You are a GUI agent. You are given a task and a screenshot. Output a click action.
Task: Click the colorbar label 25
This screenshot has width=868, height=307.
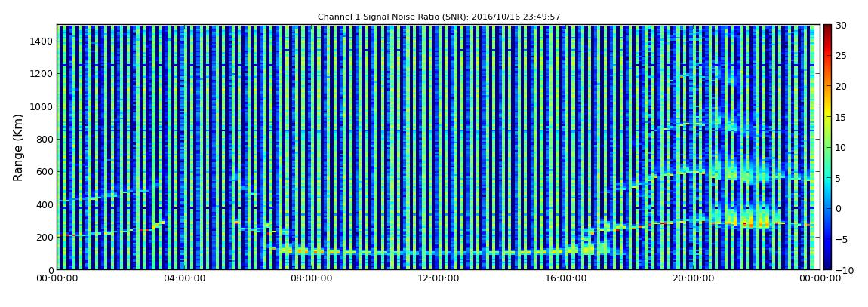[841, 56]
